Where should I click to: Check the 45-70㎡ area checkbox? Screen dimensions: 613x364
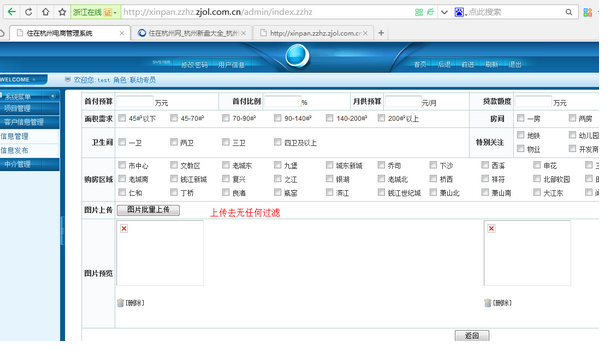tap(174, 118)
